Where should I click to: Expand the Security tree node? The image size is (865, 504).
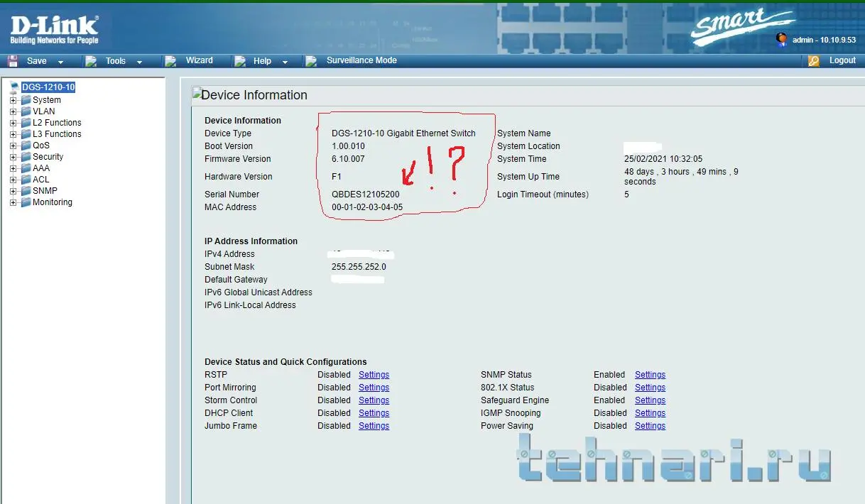coord(13,157)
